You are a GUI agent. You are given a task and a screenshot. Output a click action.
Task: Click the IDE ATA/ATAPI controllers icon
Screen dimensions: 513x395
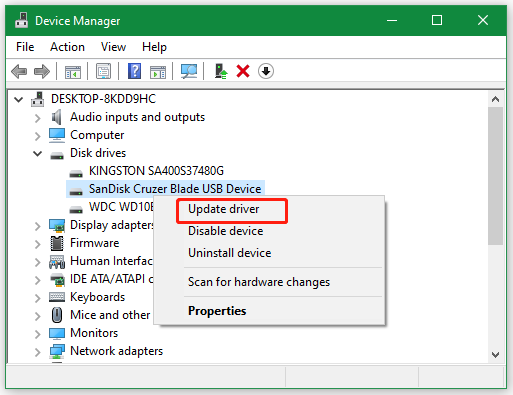[x=57, y=279]
